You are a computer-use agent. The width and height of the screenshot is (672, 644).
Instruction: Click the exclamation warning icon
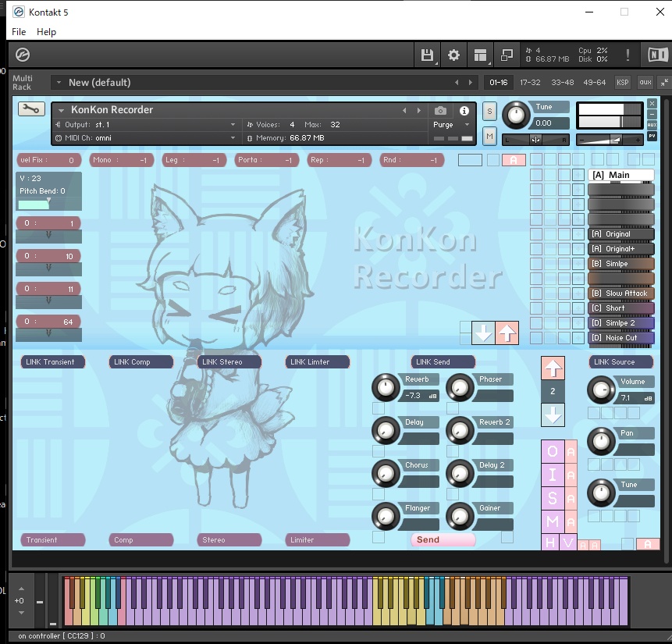tap(628, 55)
